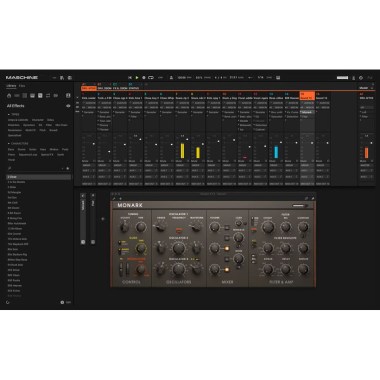Screen dimensions: 380x380
Task: Switch to the Files tab
Action: click(22, 86)
